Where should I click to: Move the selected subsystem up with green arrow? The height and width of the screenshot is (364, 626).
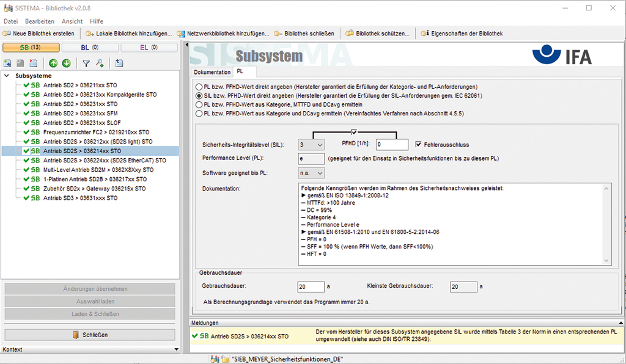tap(53, 63)
